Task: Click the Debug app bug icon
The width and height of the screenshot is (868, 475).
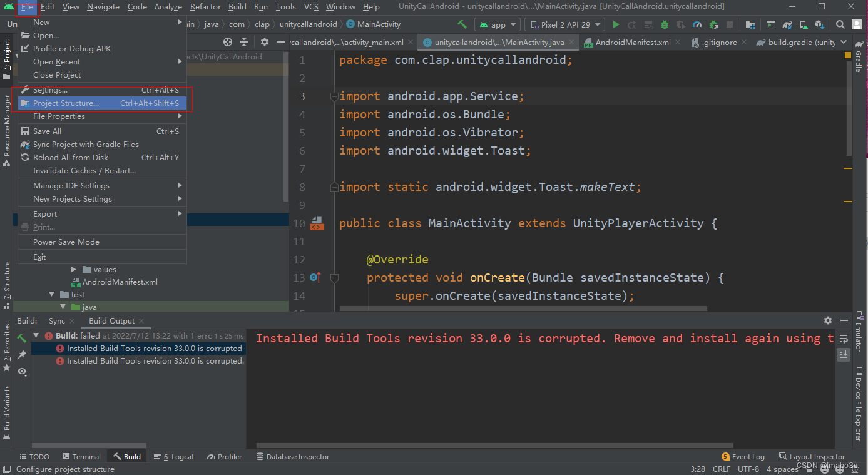Action: point(665,24)
